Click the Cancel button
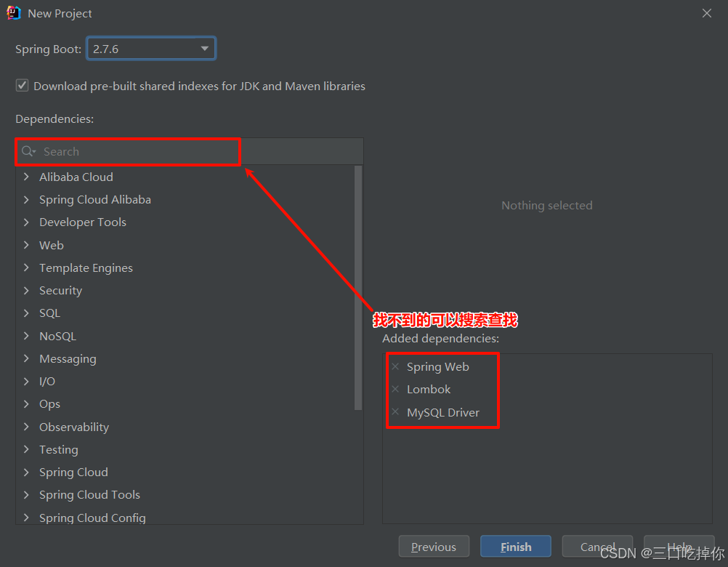The image size is (728, 567). pyautogui.click(x=597, y=547)
